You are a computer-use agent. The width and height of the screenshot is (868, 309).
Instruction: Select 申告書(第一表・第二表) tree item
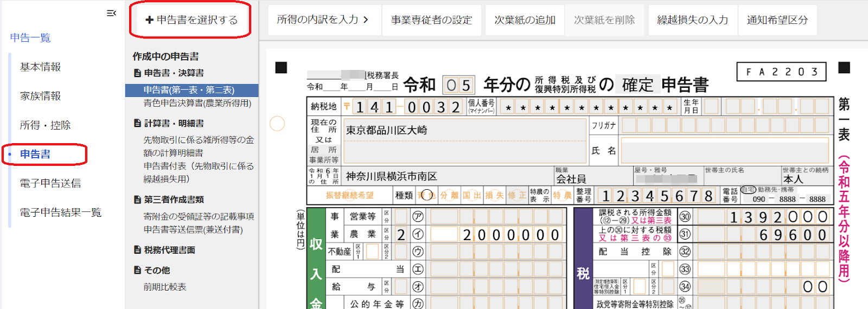[192, 90]
